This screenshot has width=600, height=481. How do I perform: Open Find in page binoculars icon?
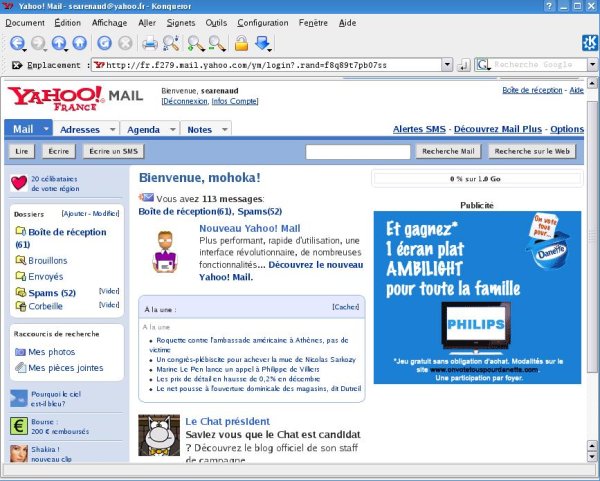pyautogui.click(x=171, y=43)
